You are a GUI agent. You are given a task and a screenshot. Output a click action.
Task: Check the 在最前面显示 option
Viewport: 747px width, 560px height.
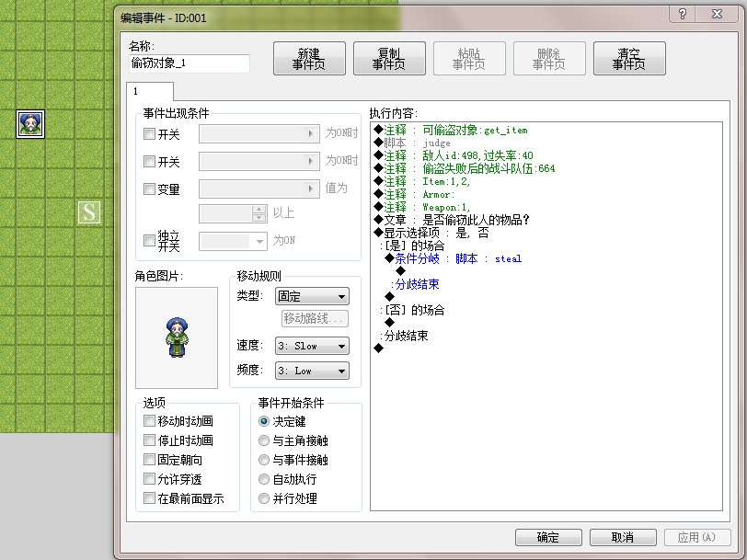150,498
